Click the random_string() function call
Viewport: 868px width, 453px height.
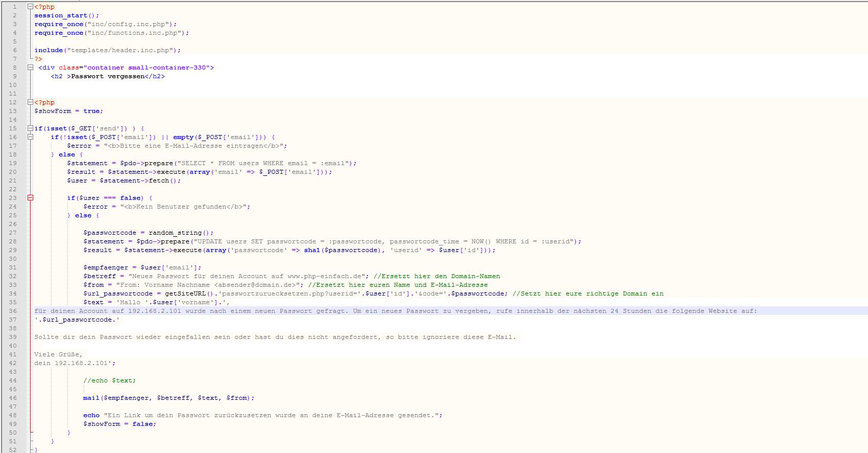click(x=179, y=233)
